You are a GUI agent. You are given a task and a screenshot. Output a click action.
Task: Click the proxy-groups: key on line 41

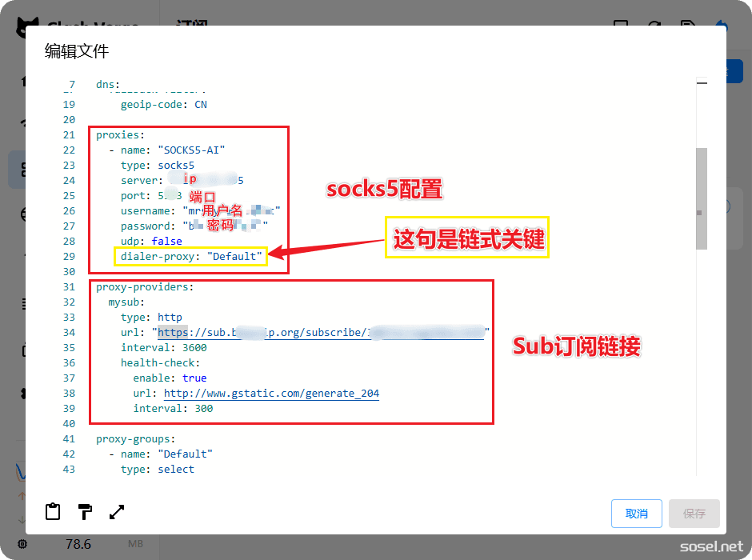[x=135, y=439]
